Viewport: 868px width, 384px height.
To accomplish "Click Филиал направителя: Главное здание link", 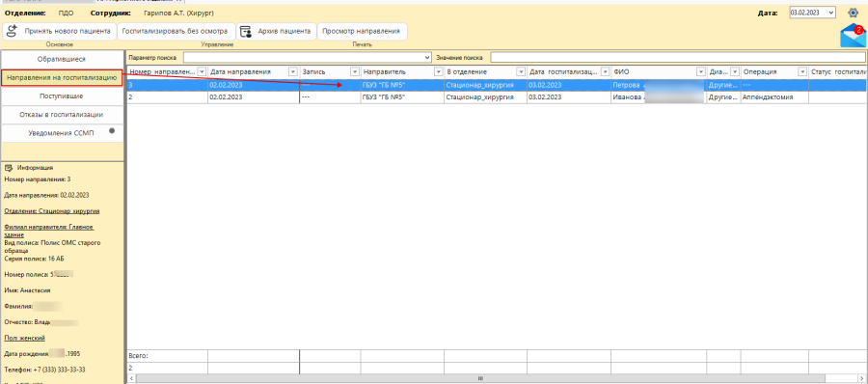I will tap(49, 231).
